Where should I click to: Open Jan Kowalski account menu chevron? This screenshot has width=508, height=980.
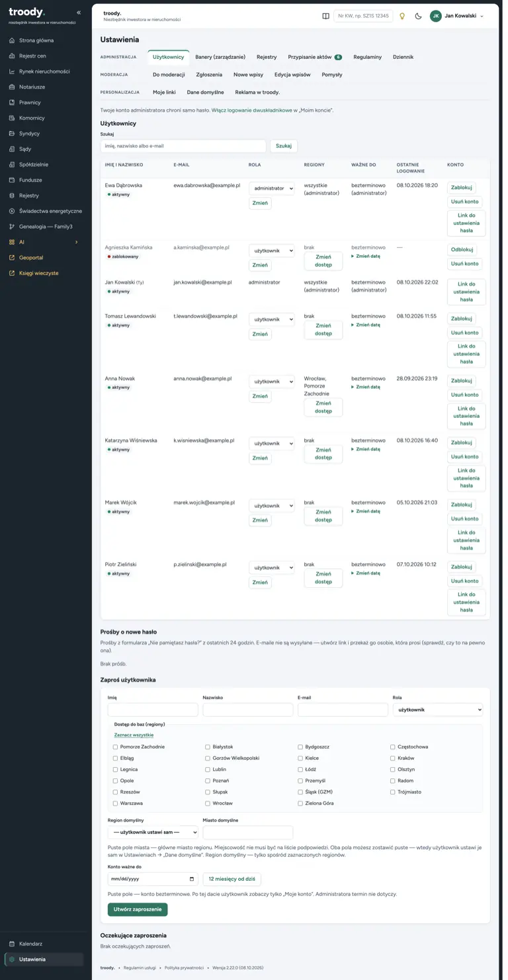[482, 16]
